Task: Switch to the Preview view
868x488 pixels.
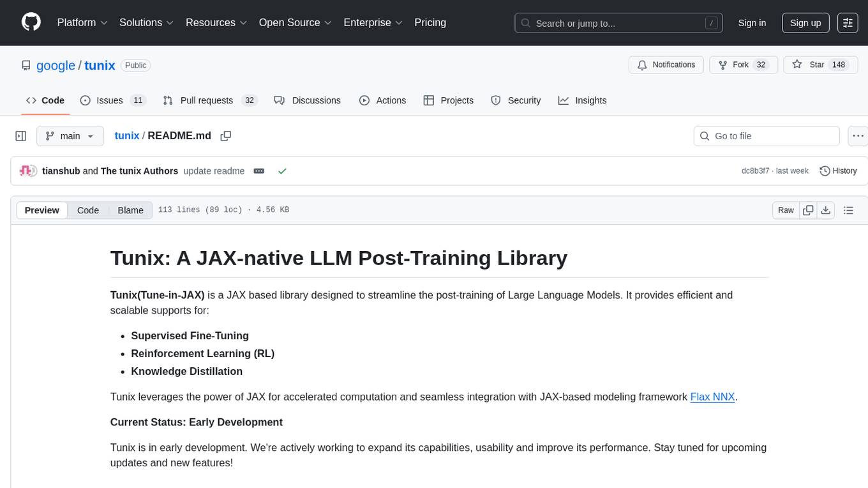Action: click(42, 210)
